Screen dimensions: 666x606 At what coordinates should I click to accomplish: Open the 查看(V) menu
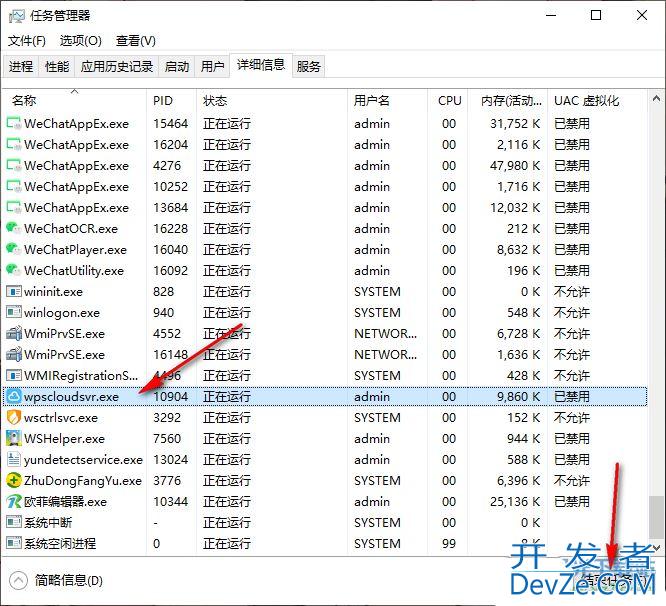[135, 41]
